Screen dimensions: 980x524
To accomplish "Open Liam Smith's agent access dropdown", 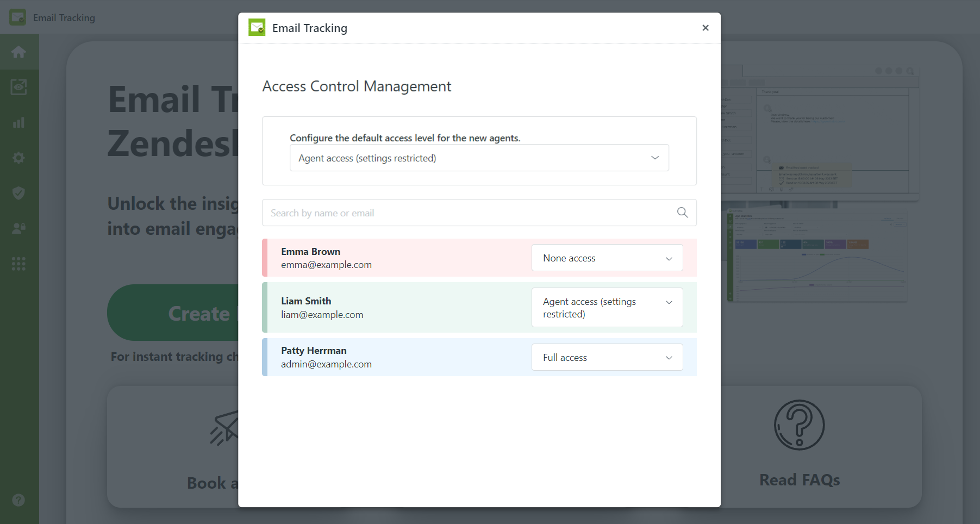I will tap(607, 307).
